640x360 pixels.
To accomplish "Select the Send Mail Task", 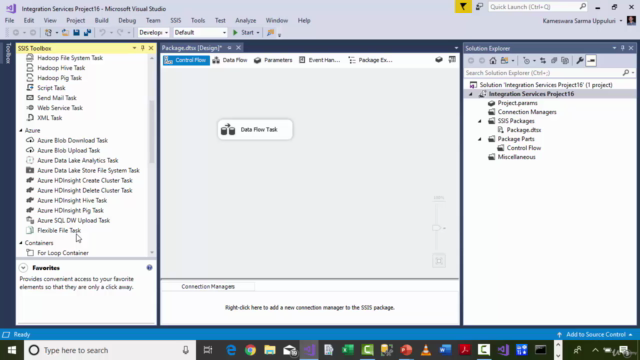I will click(x=57, y=98).
